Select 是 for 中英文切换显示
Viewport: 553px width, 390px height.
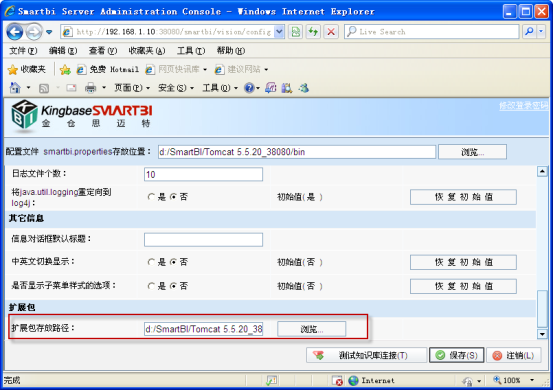[x=151, y=262]
